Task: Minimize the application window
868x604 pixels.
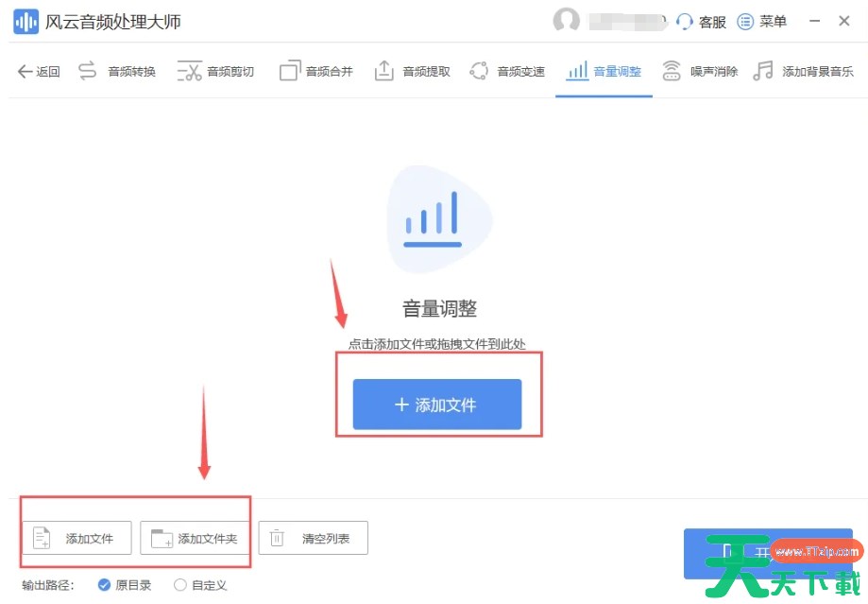Action: (814, 21)
